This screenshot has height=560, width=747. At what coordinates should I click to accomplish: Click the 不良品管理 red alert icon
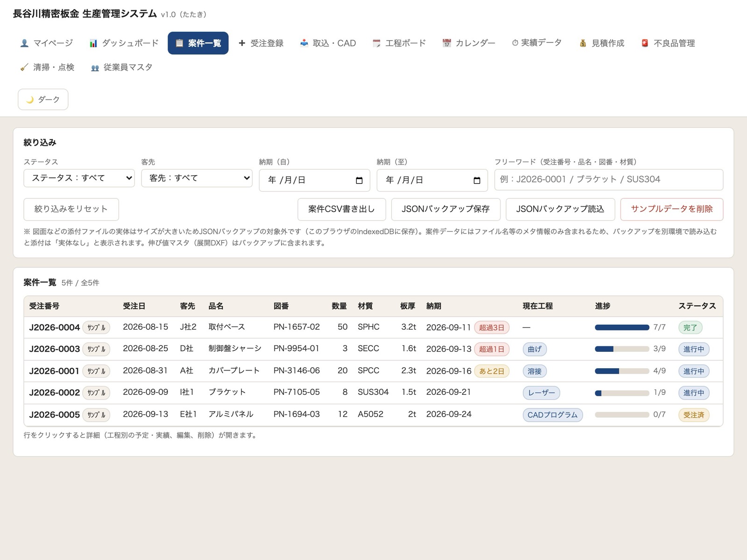645,43
